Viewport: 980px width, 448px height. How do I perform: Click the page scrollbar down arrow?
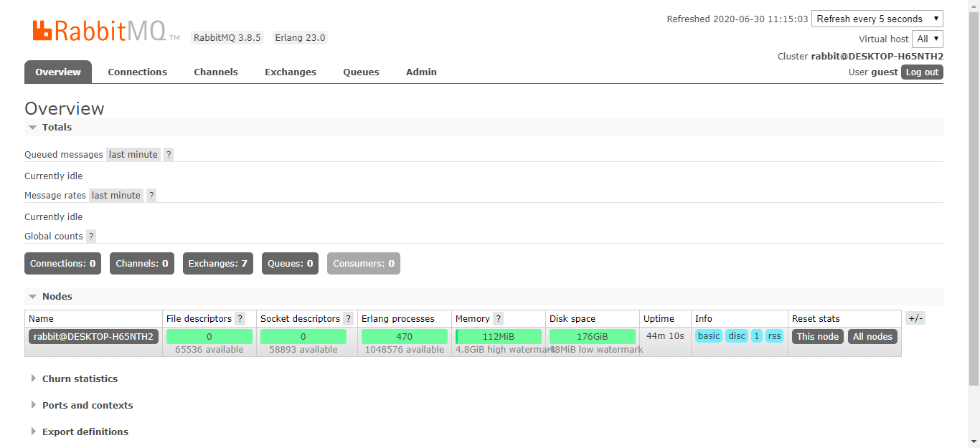click(x=974, y=442)
